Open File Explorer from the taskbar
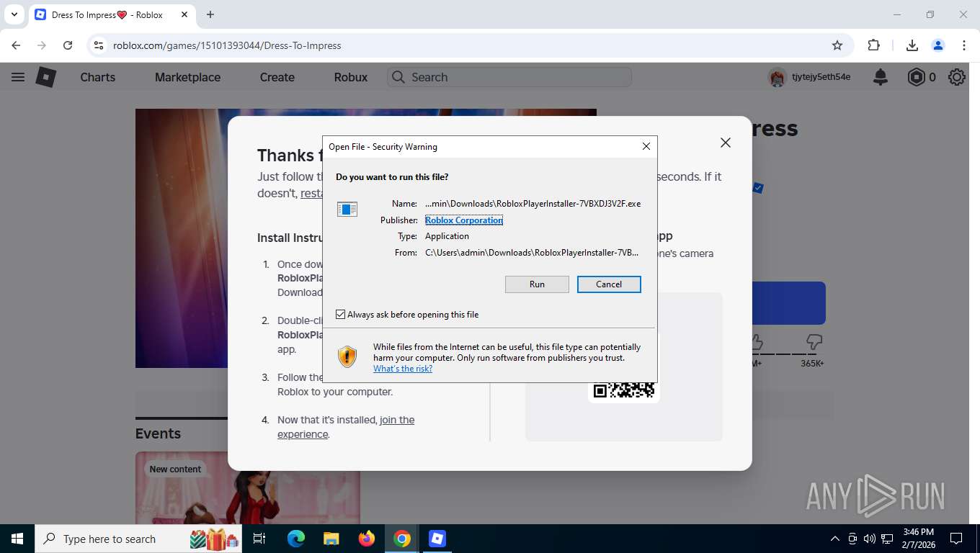Viewport: 980px width, 553px height. tap(331, 539)
